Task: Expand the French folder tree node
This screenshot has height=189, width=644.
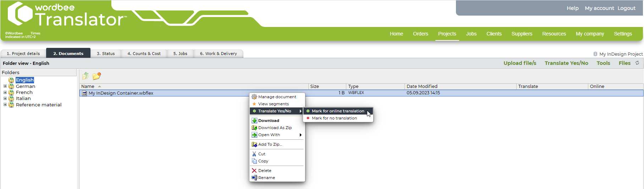Action: pos(5,93)
